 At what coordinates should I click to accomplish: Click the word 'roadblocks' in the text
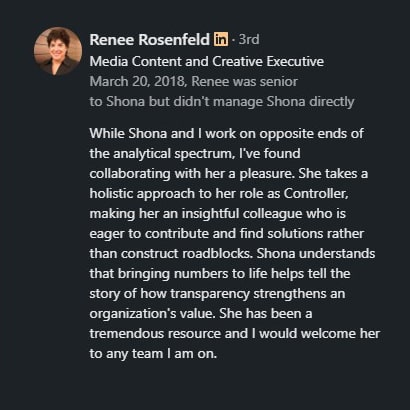click(x=217, y=254)
